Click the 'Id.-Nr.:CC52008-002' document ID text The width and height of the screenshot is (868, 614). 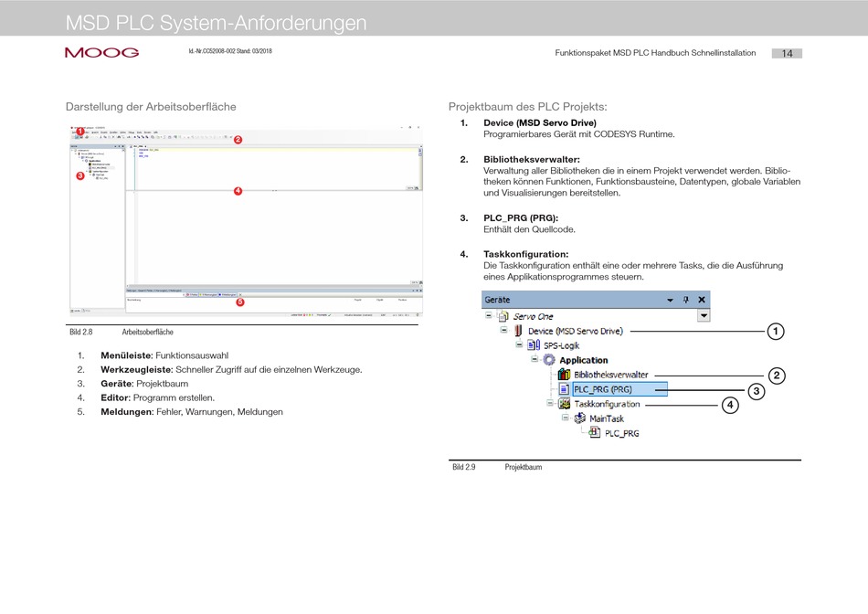212,51
